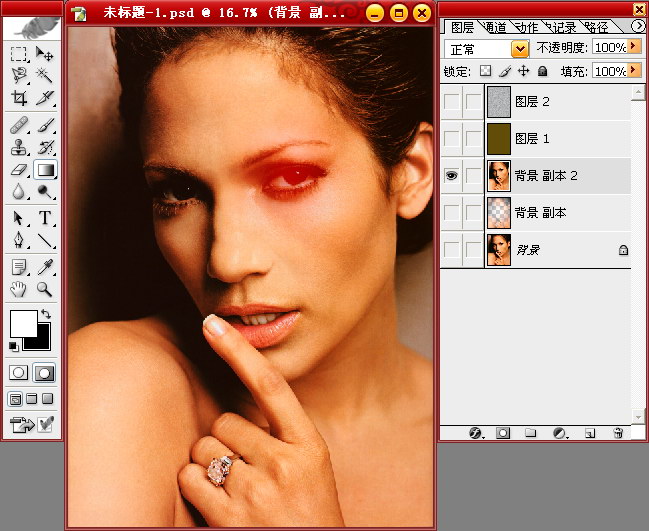The width and height of the screenshot is (649, 531).
Task: Create a new layer set folder
Action: (x=530, y=433)
